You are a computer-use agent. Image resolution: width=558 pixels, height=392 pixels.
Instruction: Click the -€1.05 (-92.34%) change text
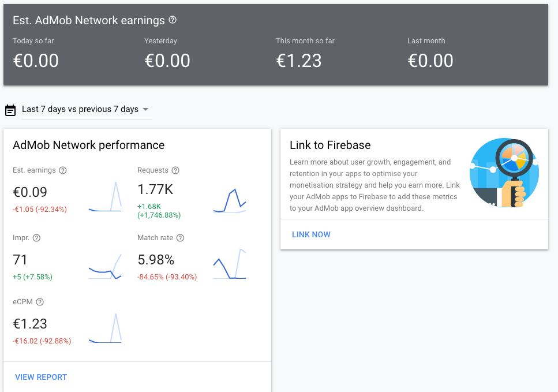coord(40,210)
